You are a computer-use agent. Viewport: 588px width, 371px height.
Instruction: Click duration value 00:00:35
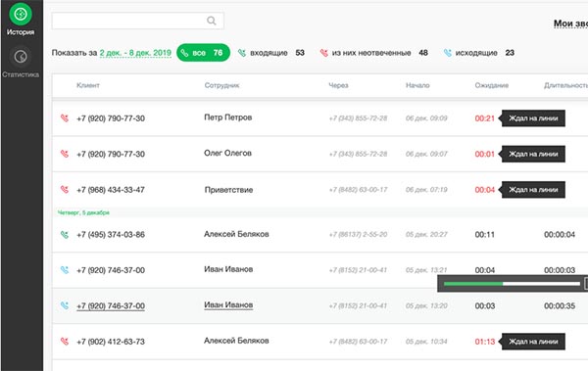pyautogui.click(x=560, y=305)
